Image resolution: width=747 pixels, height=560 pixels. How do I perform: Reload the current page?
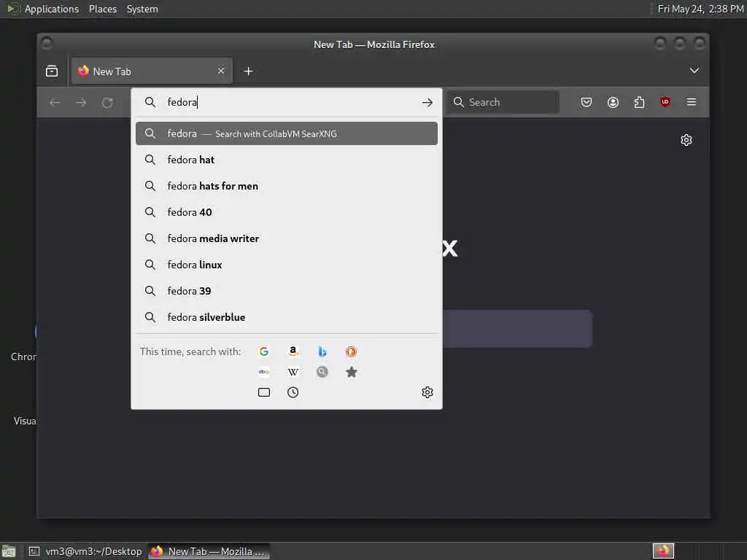coord(107,102)
